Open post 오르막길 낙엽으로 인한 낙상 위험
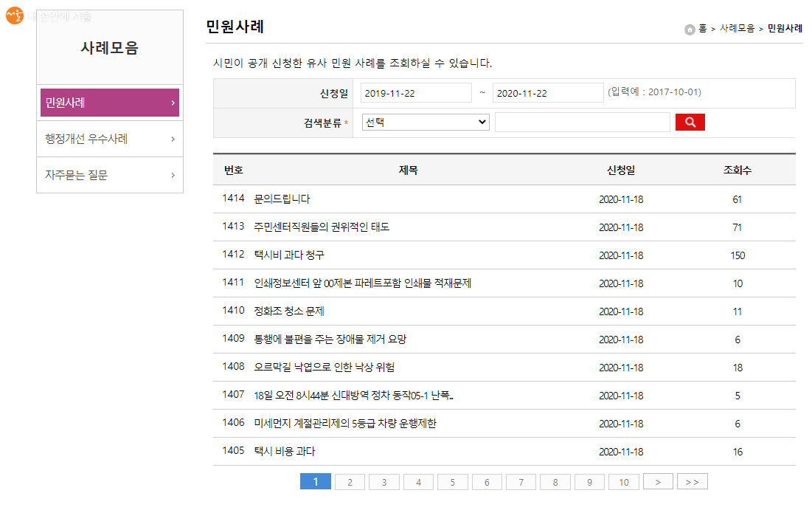Screen dimensions: 812x527 [x=324, y=368]
